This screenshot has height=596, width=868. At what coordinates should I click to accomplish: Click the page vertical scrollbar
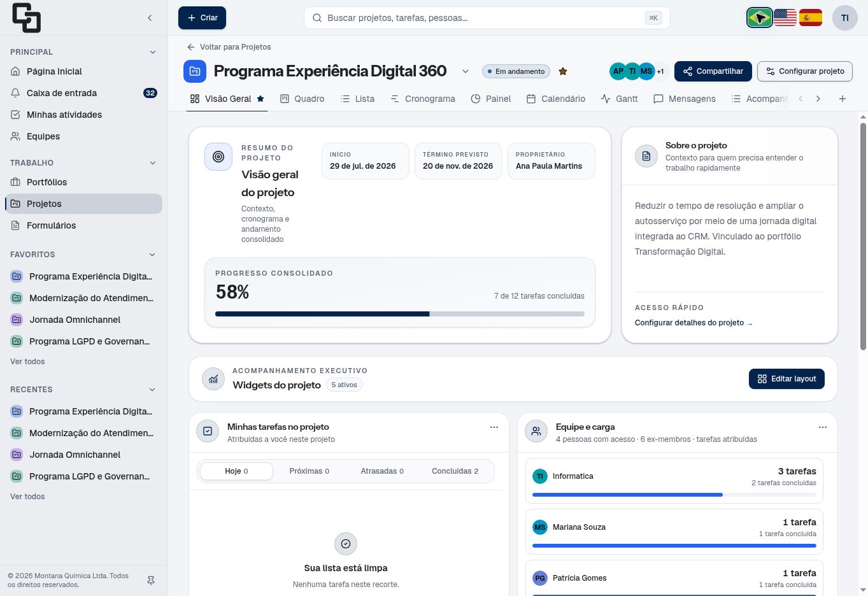click(x=864, y=236)
